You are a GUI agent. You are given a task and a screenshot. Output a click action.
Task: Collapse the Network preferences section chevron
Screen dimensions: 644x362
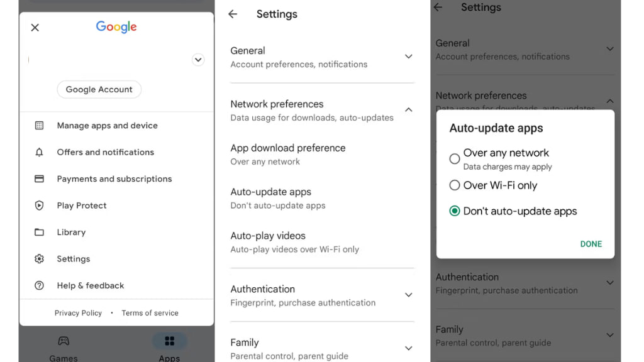pyautogui.click(x=408, y=110)
